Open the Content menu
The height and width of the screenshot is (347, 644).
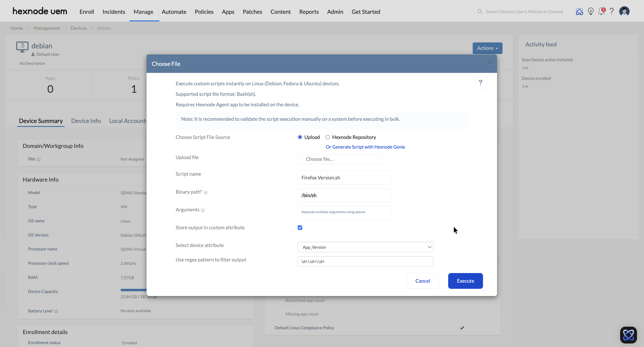[281, 11]
